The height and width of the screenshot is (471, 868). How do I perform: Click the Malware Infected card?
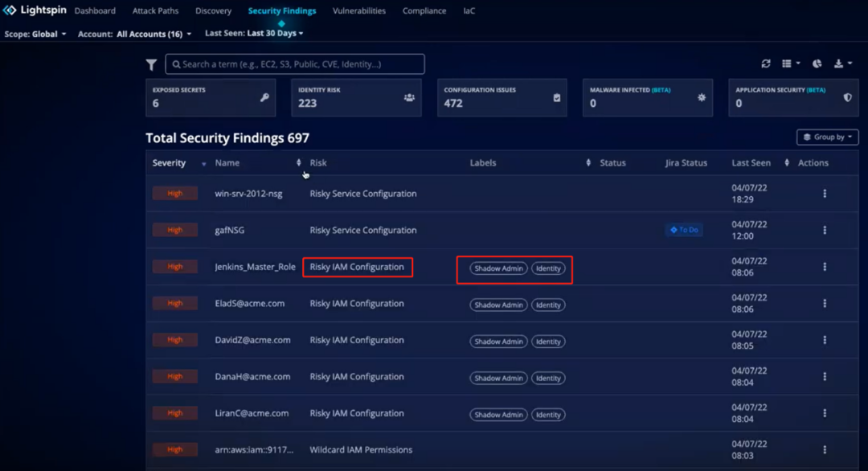click(648, 97)
